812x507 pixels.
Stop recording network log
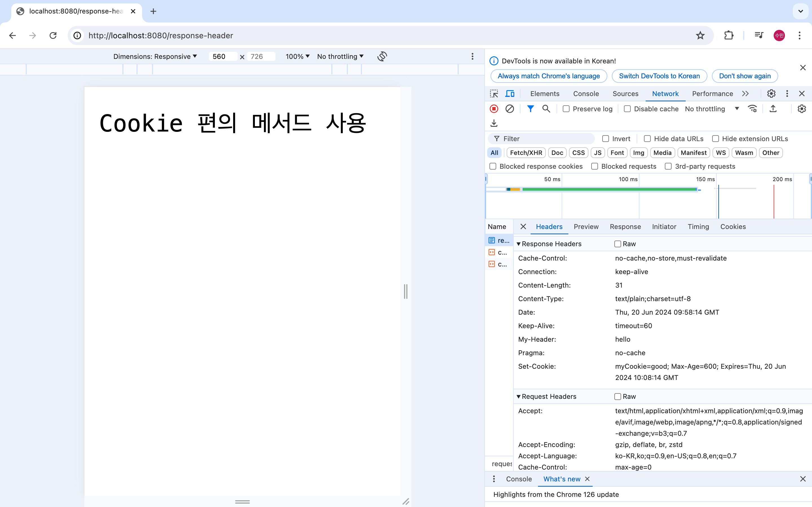[x=494, y=109]
